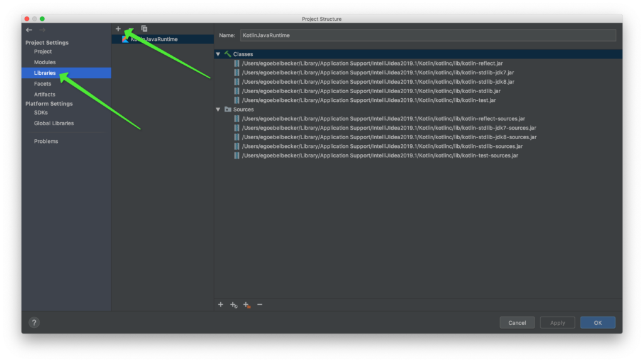Image resolution: width=644 pixels, height=362 pixels.
Task: Switch to the Artifacts section
Action: [x=45, y=94]
